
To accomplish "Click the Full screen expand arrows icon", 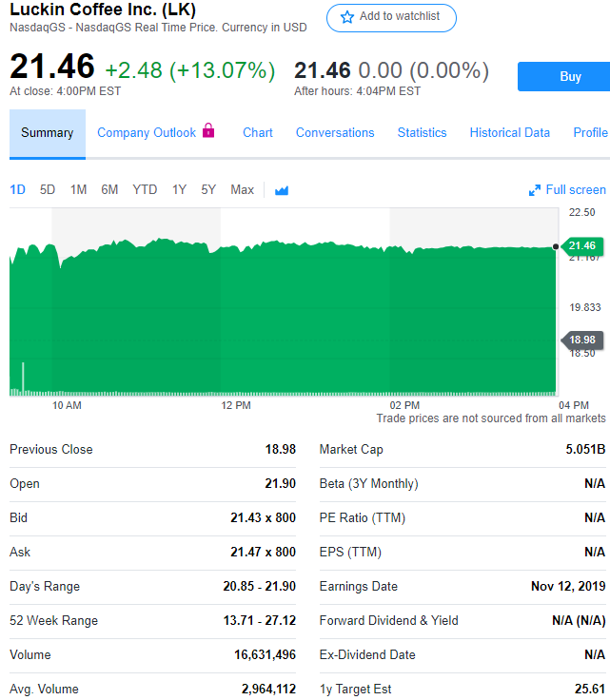I will (535, 190).
